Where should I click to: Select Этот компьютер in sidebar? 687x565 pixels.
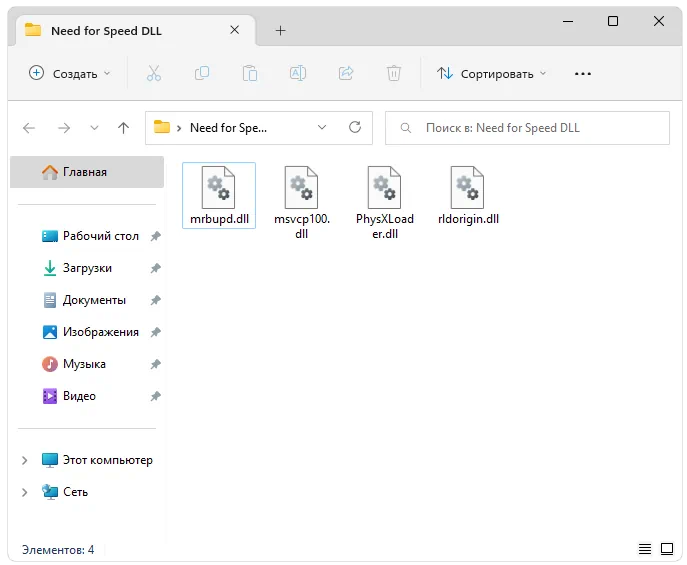[x=97, y=460]
